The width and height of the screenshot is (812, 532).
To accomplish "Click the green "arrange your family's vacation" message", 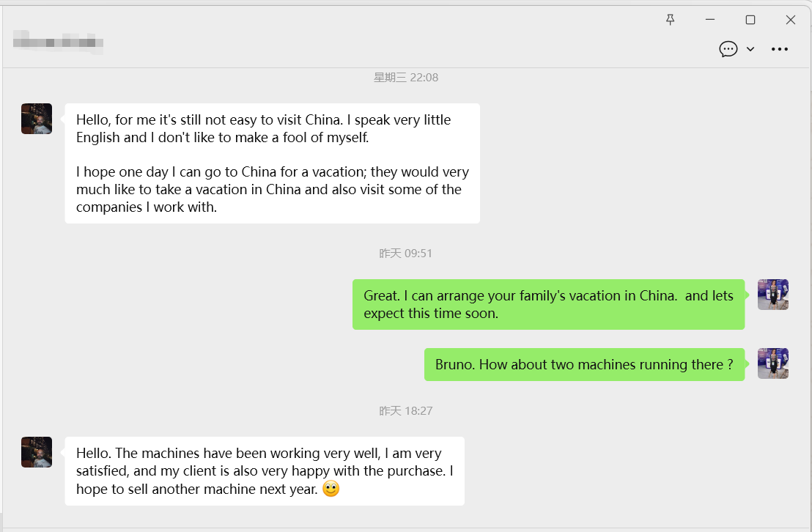I will point(548,304).
